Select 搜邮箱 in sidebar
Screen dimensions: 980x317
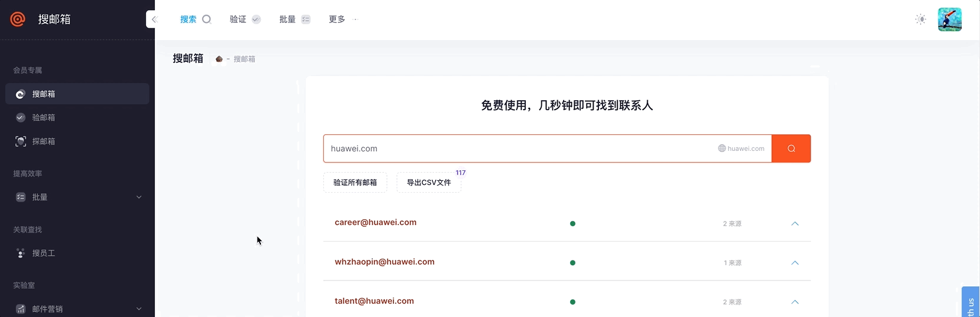click(77, 94)
